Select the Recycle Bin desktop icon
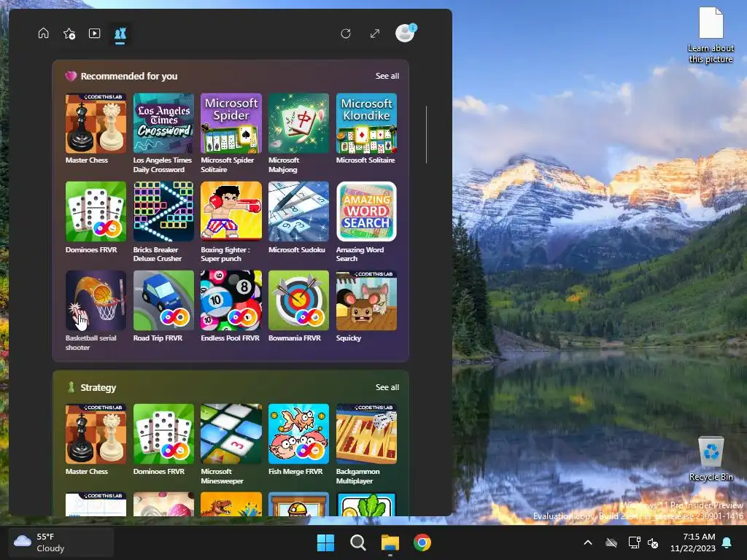The width and height of the screenshot is (747, 560). point(711,459)
